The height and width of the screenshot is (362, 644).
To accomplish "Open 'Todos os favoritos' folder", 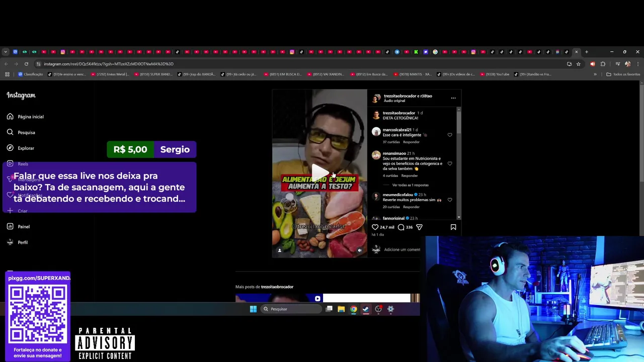I will coord(623,74).
